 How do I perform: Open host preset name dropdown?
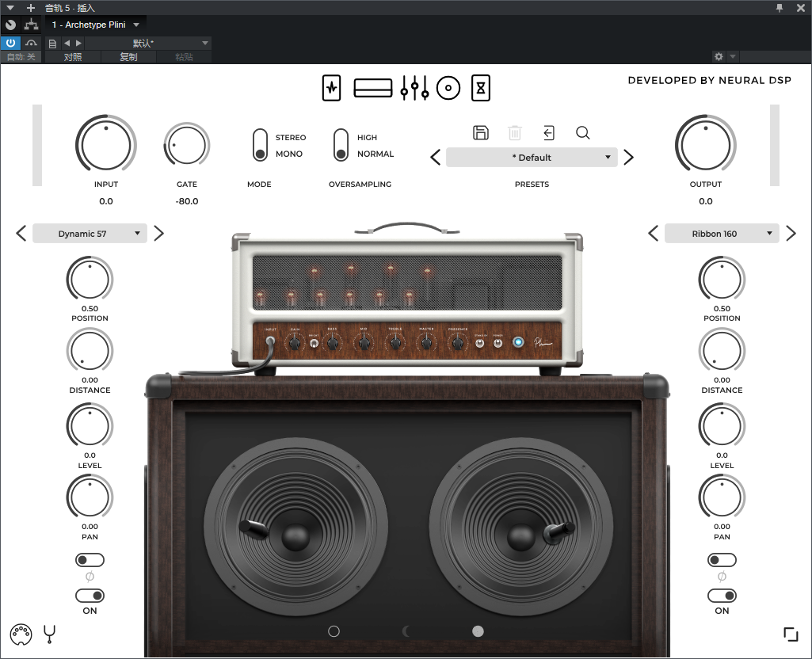(147, 43)
